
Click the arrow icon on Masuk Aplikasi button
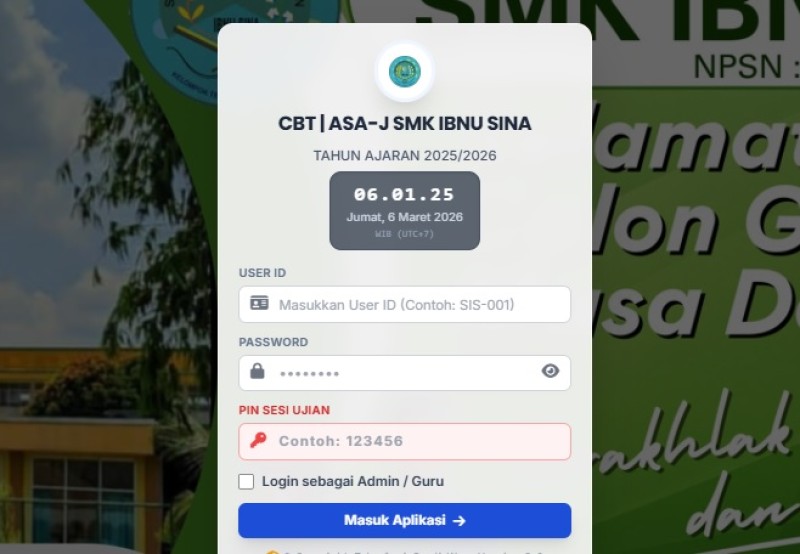pyautogui.click(x=459, y=520)
